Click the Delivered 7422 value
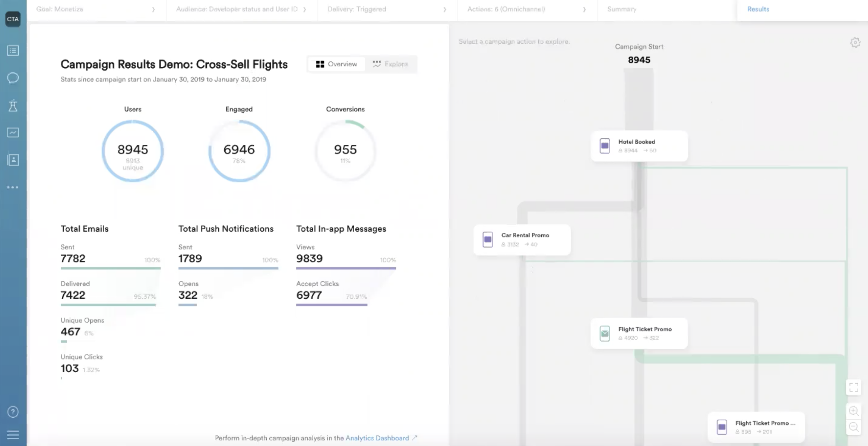The height and width of the screenshot is (446, 868). point(73,295)
